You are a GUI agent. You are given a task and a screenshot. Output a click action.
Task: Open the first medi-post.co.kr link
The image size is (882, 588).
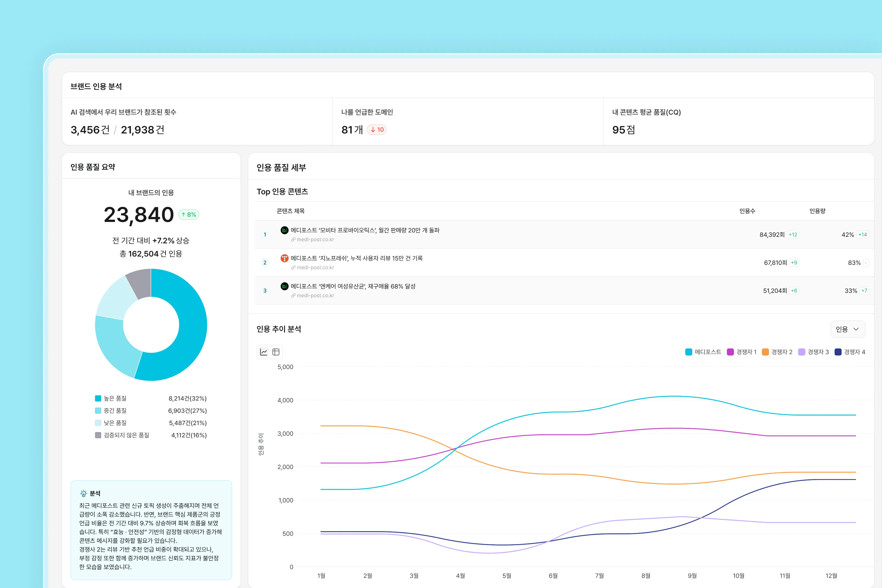point(315,240)
